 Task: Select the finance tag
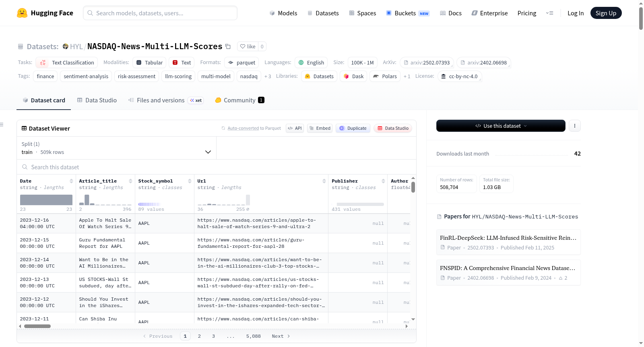click(x=45, y=76)
